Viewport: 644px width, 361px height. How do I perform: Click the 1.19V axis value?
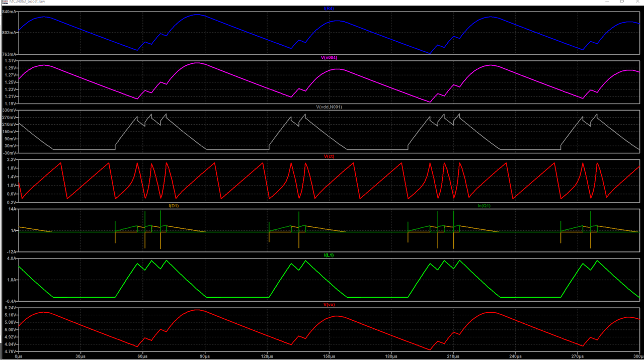pyautogui.click(x=12, y=104)
